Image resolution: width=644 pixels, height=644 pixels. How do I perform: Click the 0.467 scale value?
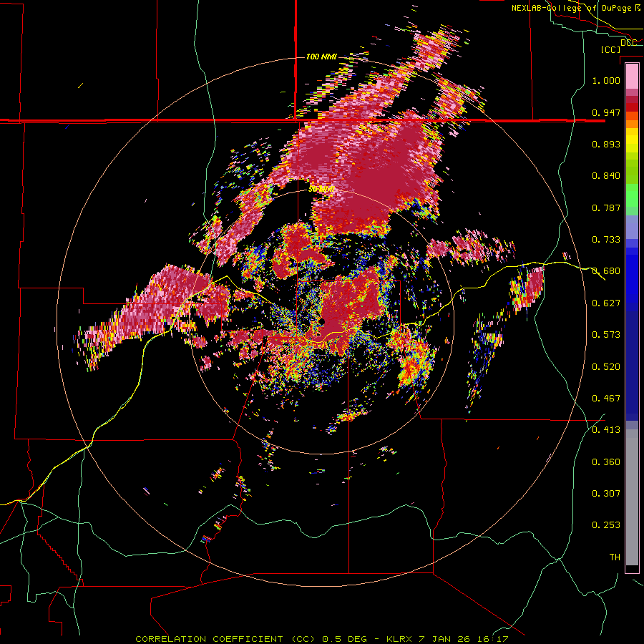click(x=606, y=399)
